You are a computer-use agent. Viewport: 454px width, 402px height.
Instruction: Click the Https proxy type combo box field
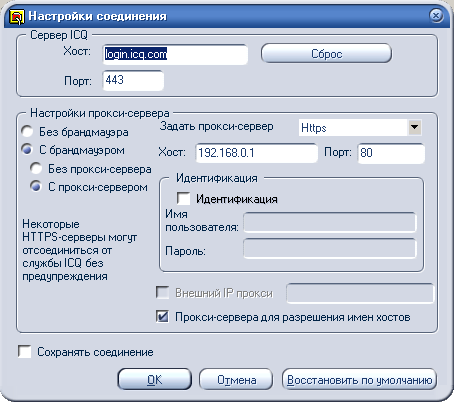(360, 127)
